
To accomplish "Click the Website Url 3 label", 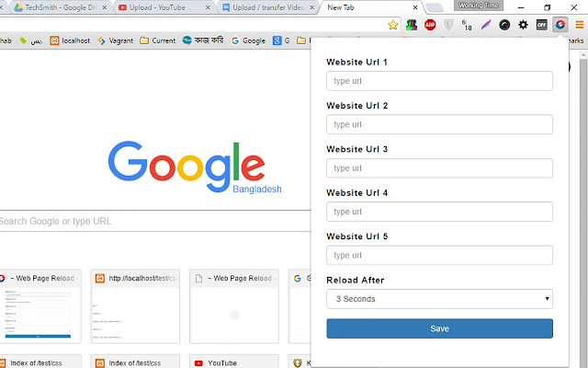I will click(x=357, y=149).
